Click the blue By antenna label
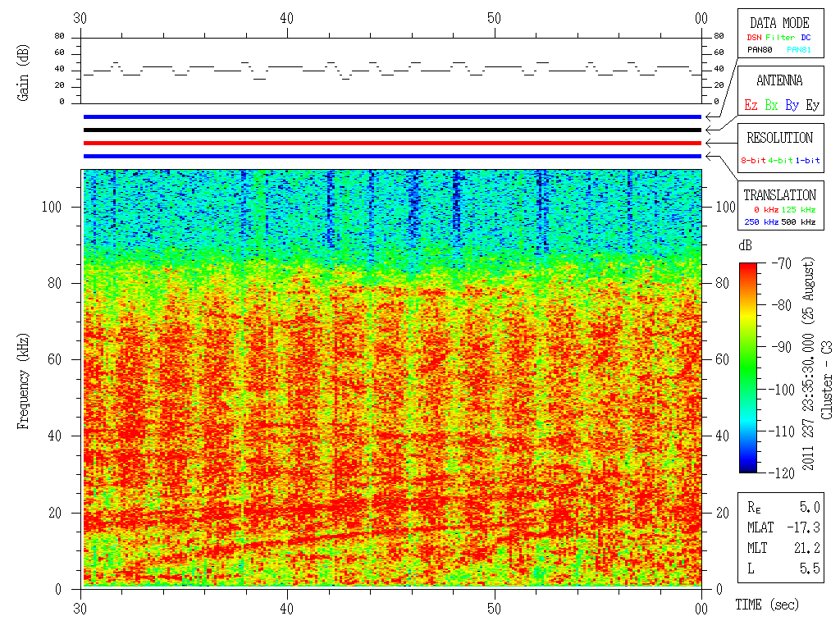840x630 pixels. [x=792, y=105]
